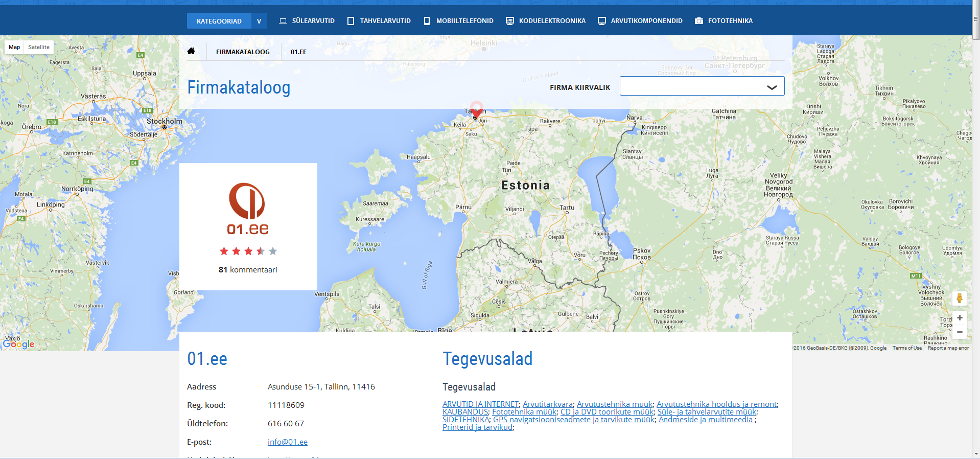980x459 pixels.
Task: Click the red map location pin
Action: 476,110
